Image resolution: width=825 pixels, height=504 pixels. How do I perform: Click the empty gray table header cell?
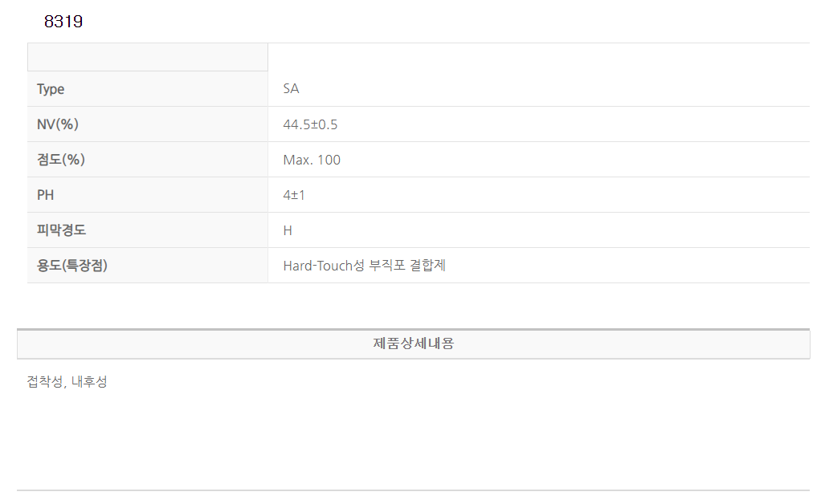[x=148, y=57]
